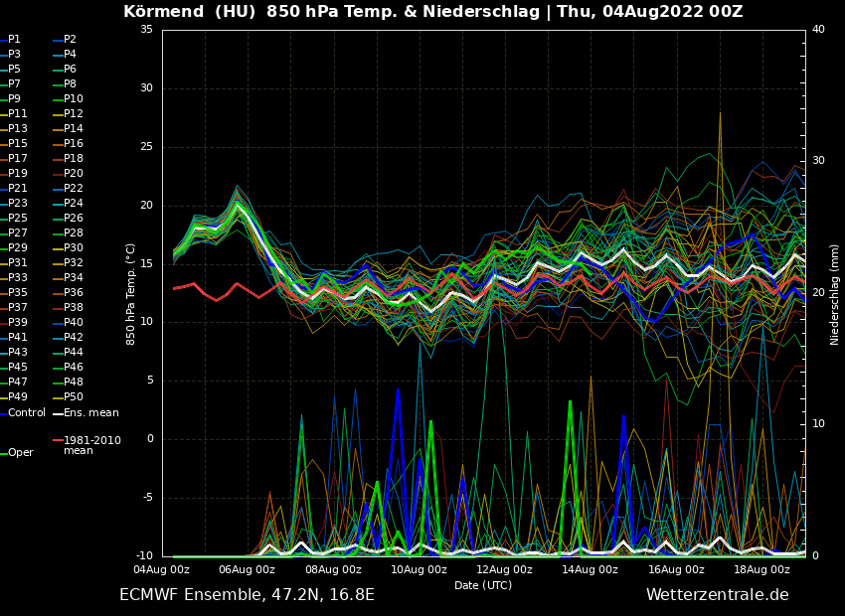Screen dimensions: 845x616
Task: Select the 14Aug 00z date tick label
Action: (591, 570)
